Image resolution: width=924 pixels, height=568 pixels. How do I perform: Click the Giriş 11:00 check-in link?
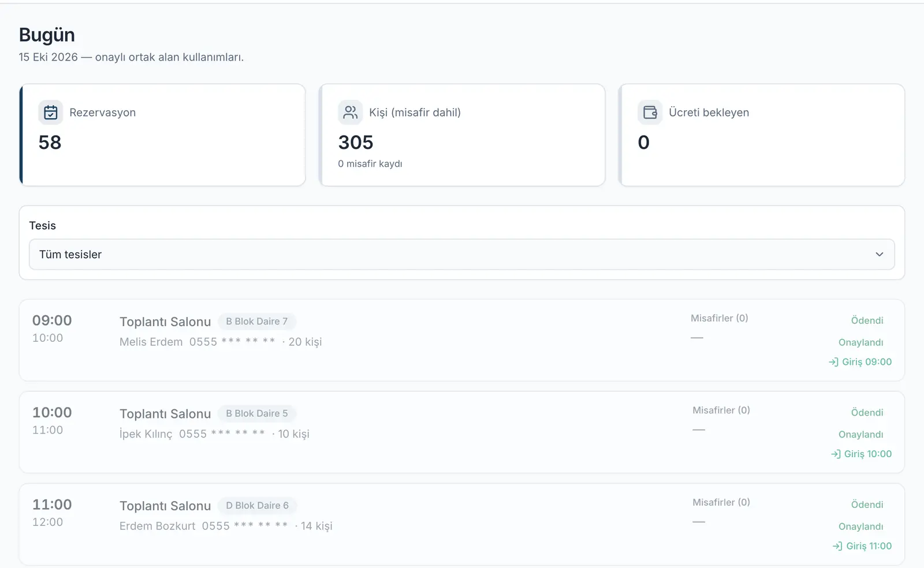tap(862, 546)
